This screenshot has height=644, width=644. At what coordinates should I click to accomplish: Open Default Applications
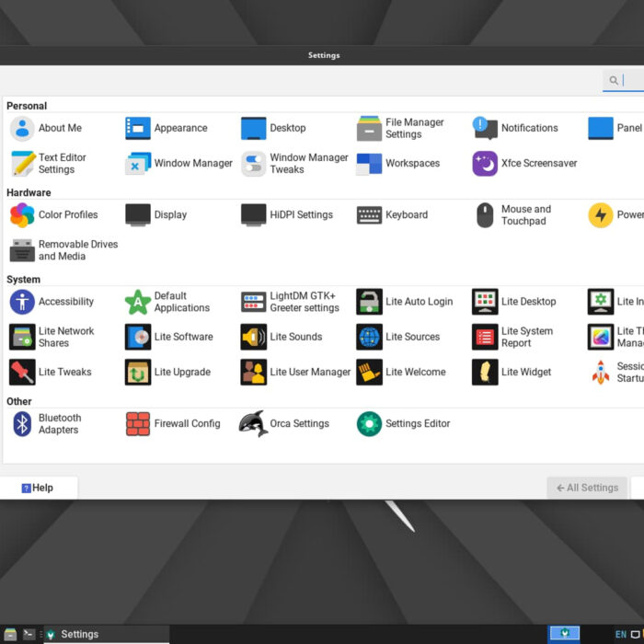click(x=167, y=302)
